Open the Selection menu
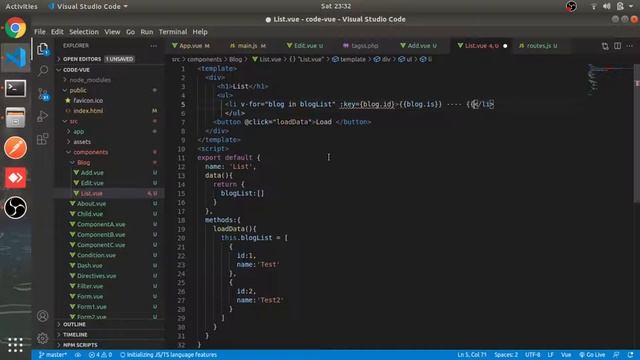 pyautogui.click(x=84, y=32)
